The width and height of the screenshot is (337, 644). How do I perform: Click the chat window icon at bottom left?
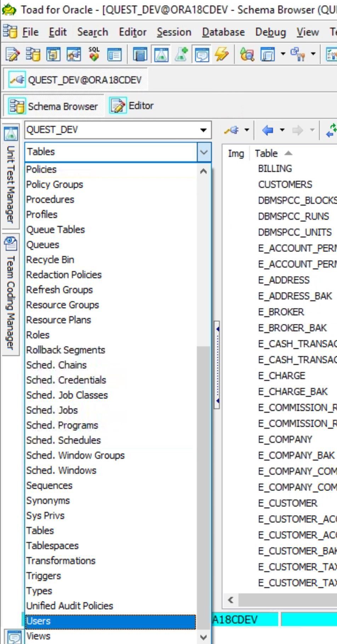(14, 637)
